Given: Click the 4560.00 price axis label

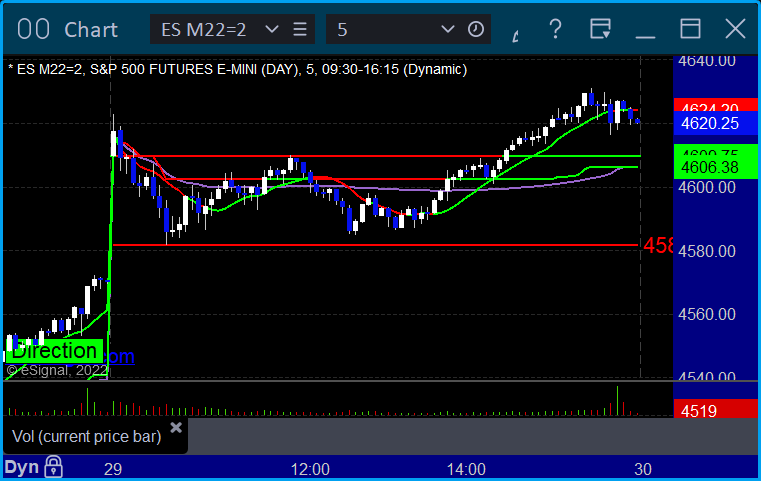Looking at the screenshot, I should (x=706, y=315).
